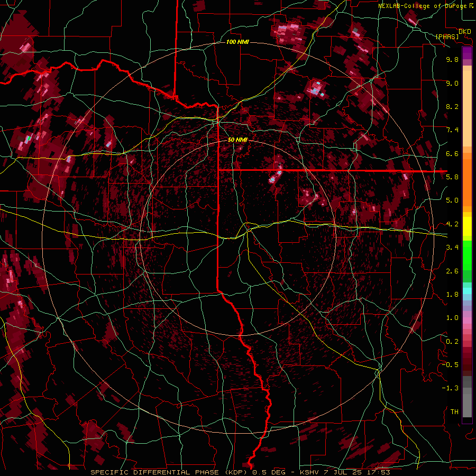This screenshot has width=476, height=476.
Task: Click the 50 NMI range ring label
Action: 237,140
